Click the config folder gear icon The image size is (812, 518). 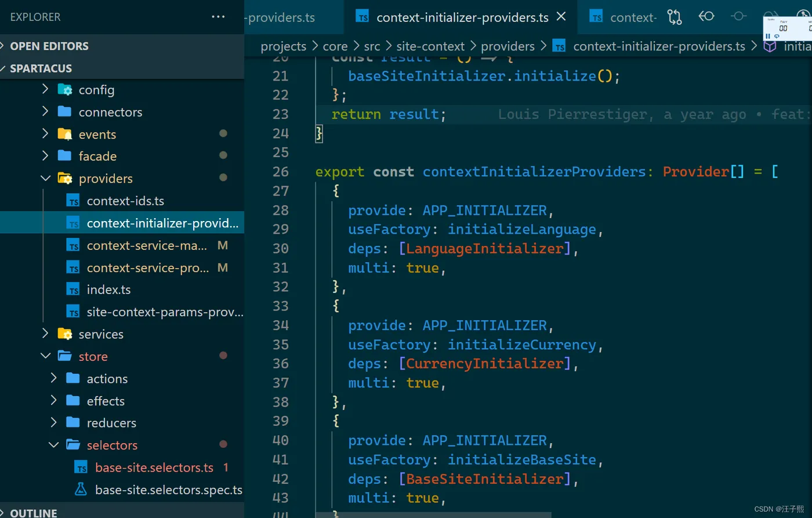tap(65, 90)
